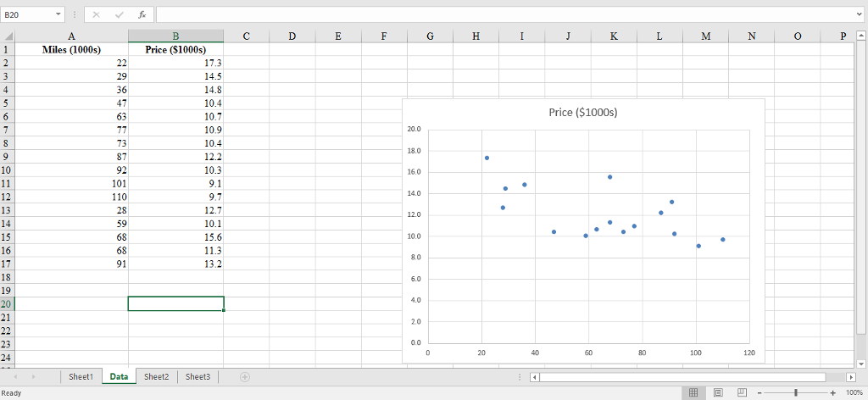Screen dimensions: 868x400
Task: Add a new sheet with the plus icon
Action: 245,376
